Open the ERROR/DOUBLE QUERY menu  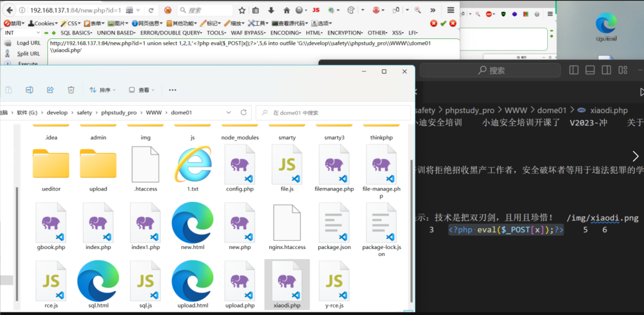point(171,33)
